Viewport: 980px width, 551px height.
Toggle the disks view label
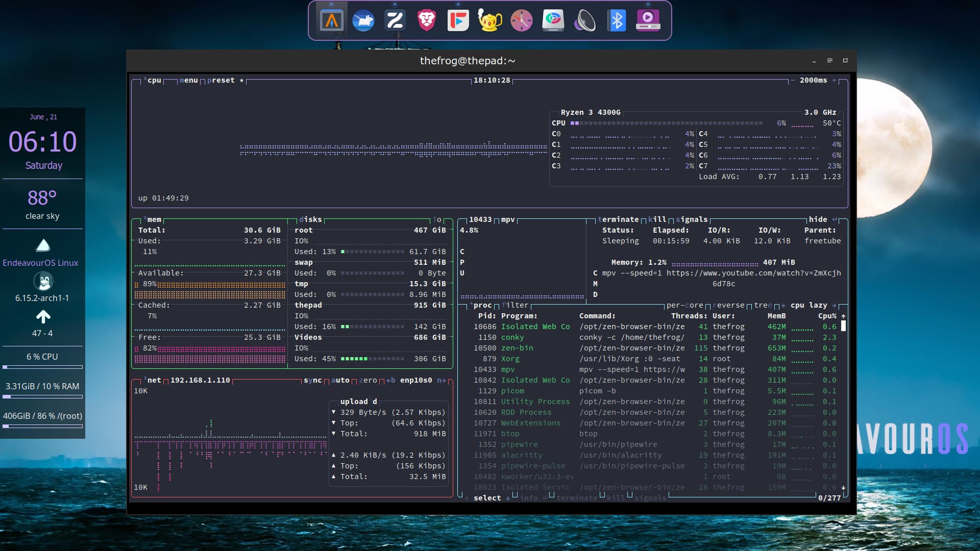click(310, 219)
